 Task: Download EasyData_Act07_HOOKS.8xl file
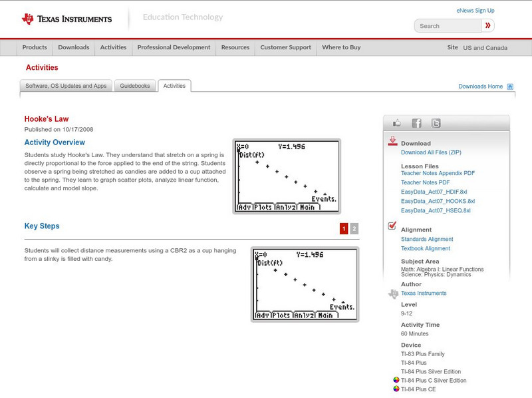coord(438,201)
